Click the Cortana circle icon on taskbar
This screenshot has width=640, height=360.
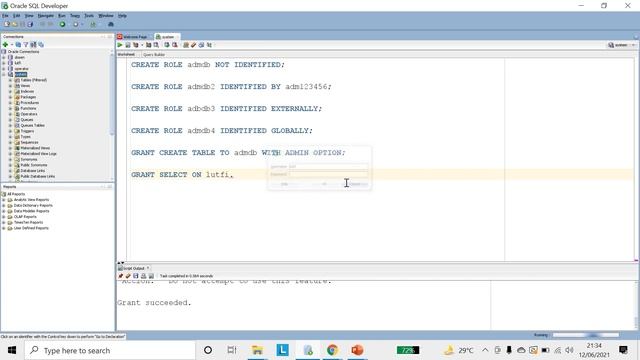click(x=208, y=350)
